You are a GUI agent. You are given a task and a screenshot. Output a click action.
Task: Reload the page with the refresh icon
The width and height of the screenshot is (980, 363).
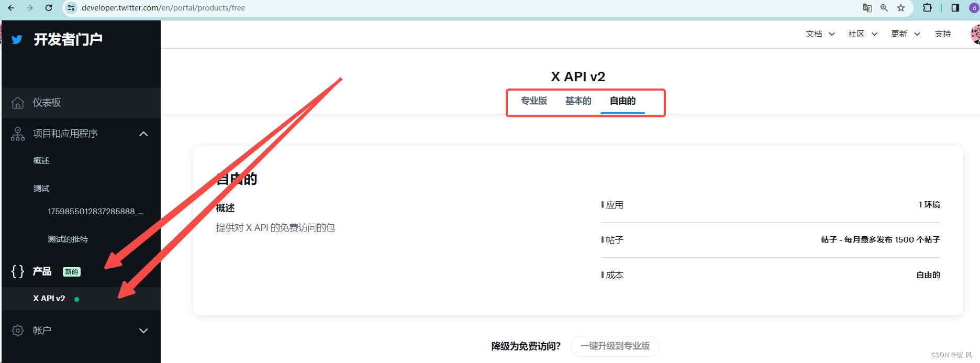[49, 8]
